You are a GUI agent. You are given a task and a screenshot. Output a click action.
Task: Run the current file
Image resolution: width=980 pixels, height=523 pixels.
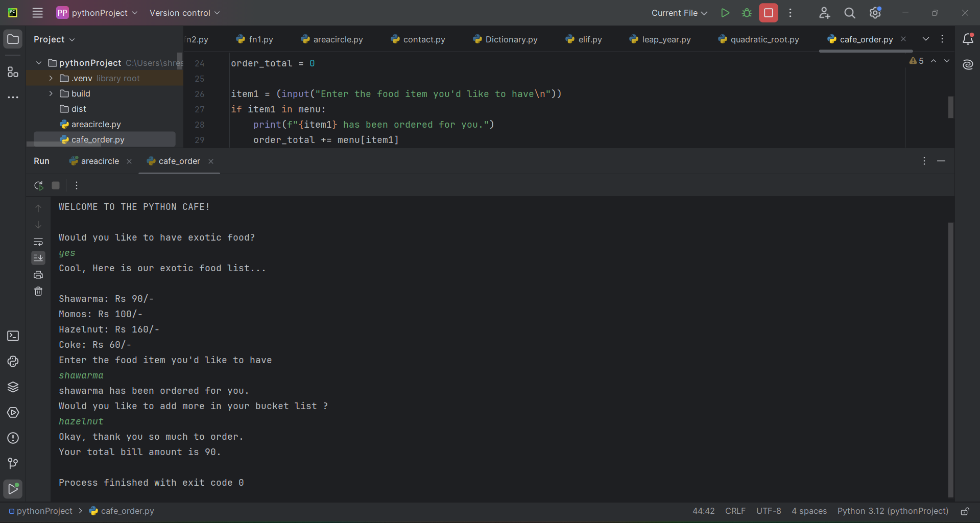(x=725, y=13)
